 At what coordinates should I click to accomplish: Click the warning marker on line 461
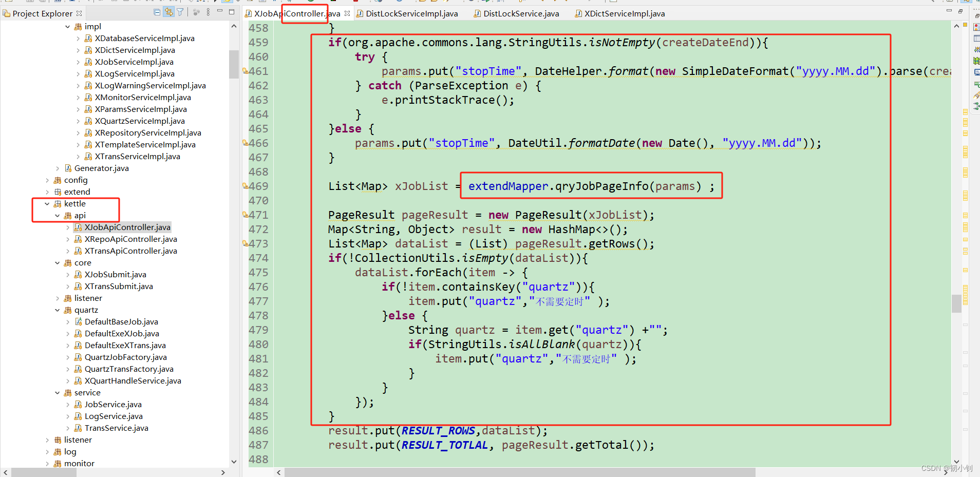click(x=245, y=71)
